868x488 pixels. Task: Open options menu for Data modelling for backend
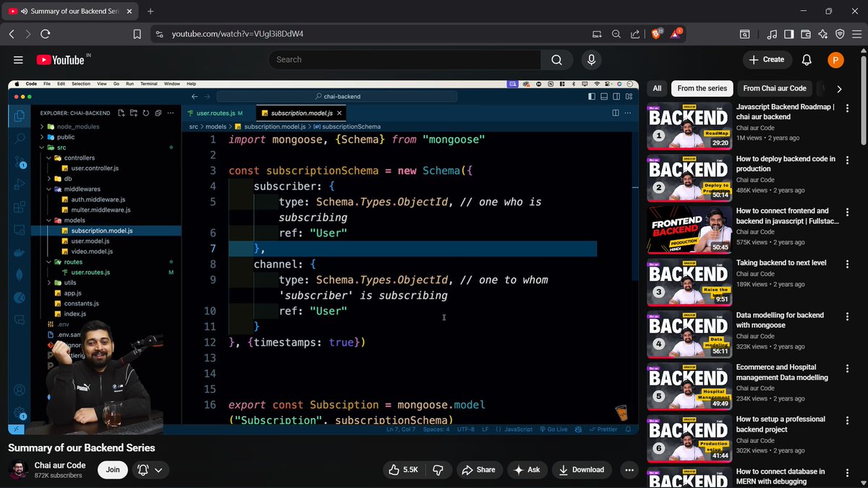click(848, 316)
